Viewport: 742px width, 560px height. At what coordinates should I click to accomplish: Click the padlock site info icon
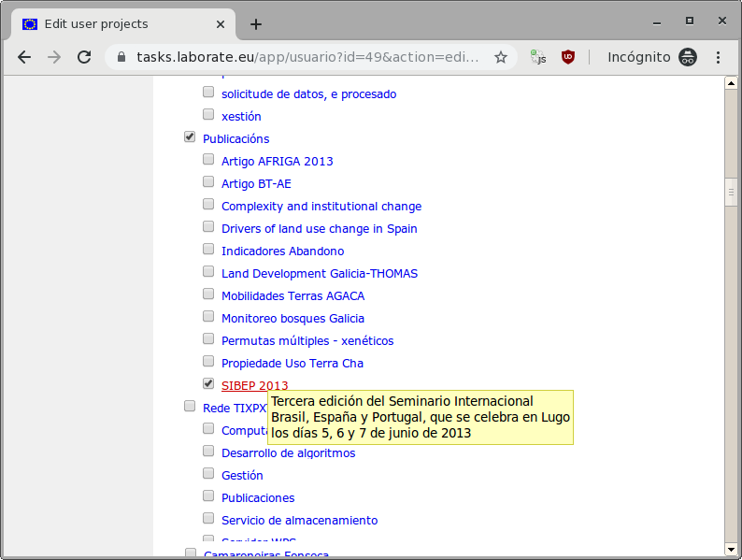point(121,57)
